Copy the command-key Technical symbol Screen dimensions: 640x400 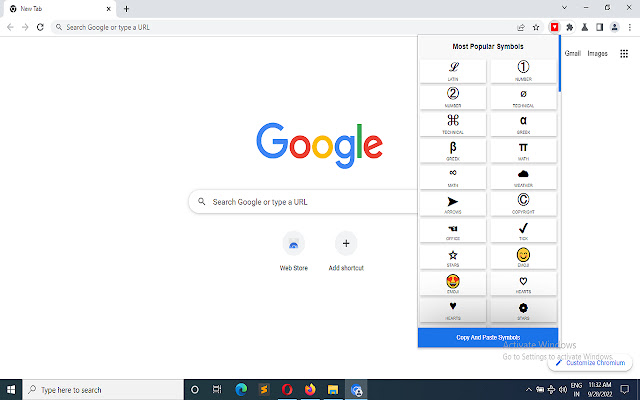coord(453,124)
